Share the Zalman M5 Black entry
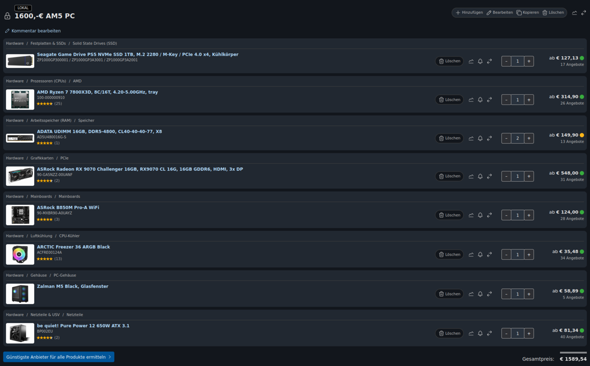590x366 pixels. click(471, 294)
